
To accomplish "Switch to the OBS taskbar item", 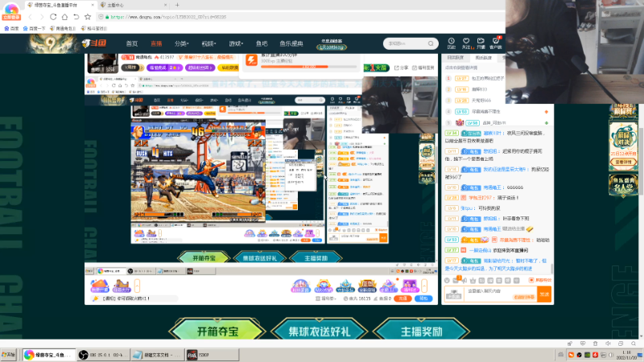I will 103,355.
